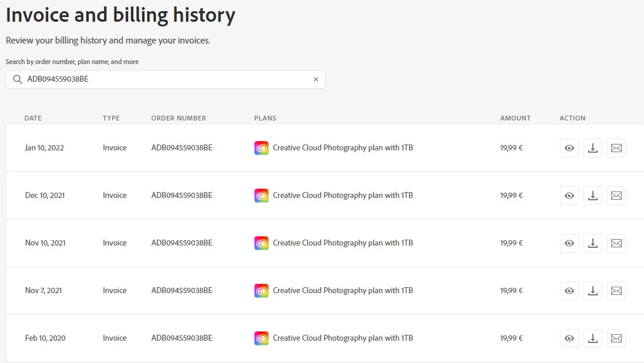Click plan name in Dec 10, 2021 row

[343, 196]
